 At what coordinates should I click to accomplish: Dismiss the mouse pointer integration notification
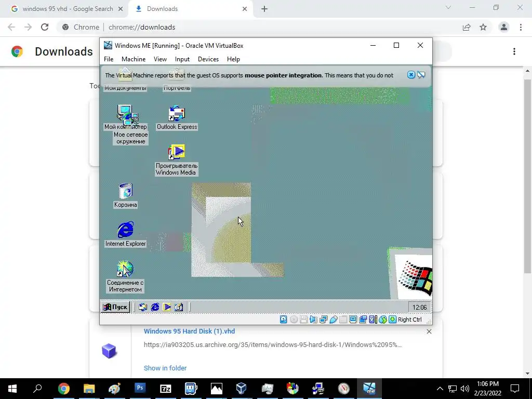pos(411,75)
